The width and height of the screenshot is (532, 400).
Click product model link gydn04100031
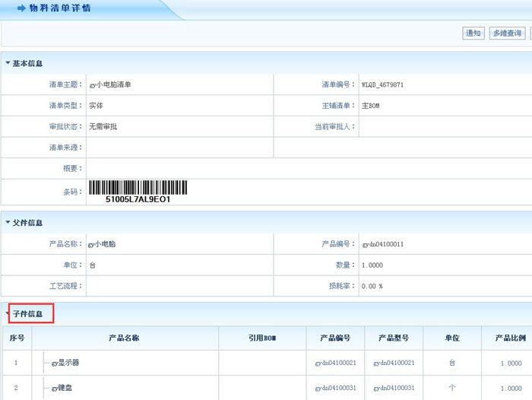(394, 389)
